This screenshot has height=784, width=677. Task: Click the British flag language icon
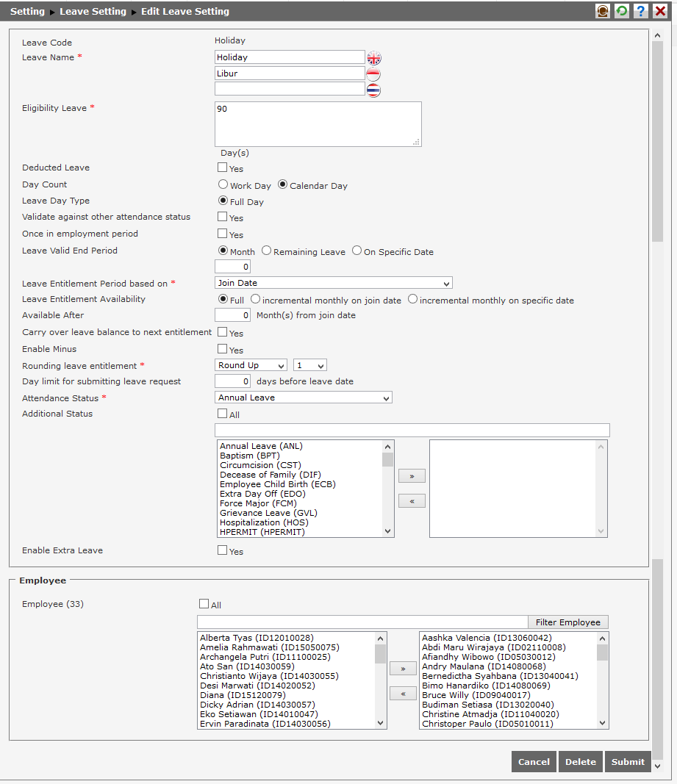click(x=373, y=57)
